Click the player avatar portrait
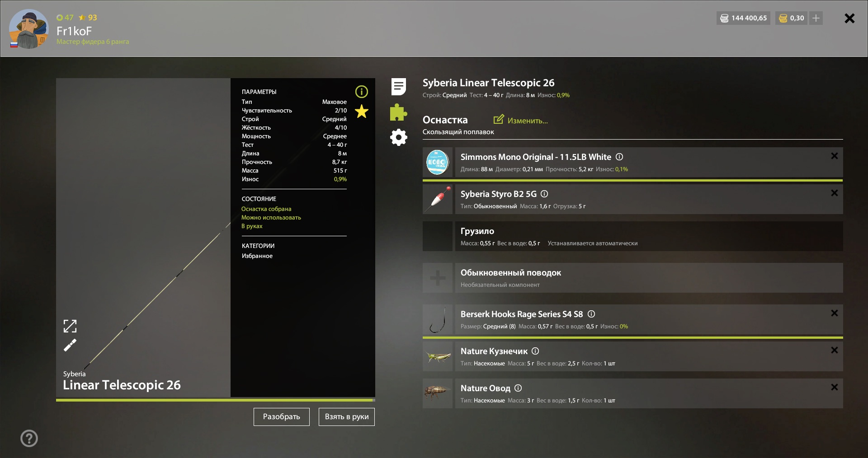Screen dimensions: 868x458 (29, 29)
